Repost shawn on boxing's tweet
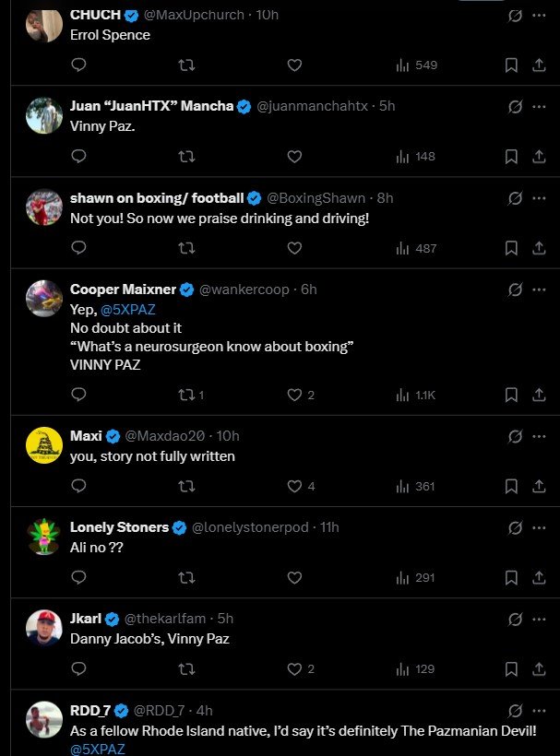The image size is (560, 756). pos(186,248)
